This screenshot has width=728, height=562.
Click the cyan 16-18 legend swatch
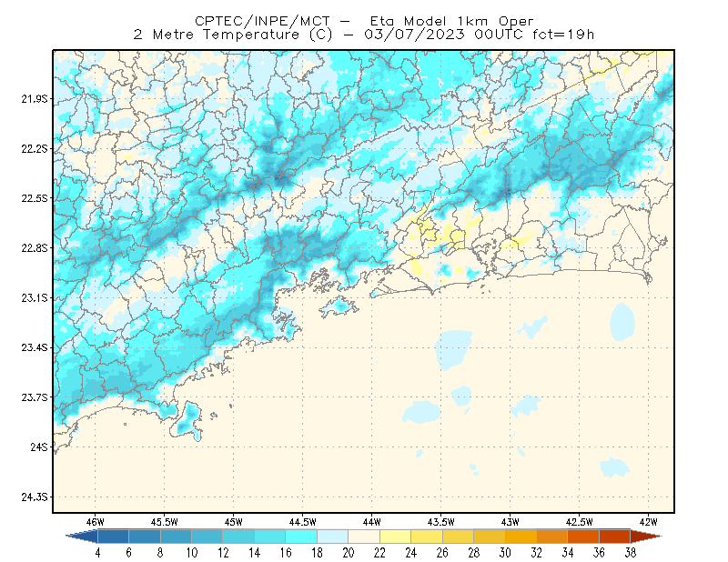[301, 536]
